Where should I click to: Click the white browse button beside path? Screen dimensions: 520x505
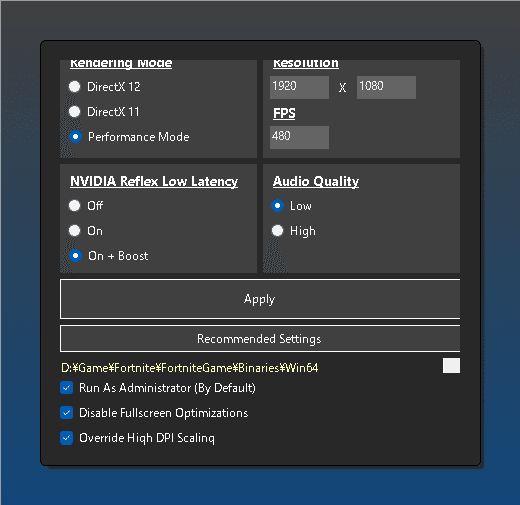point(451,366)
